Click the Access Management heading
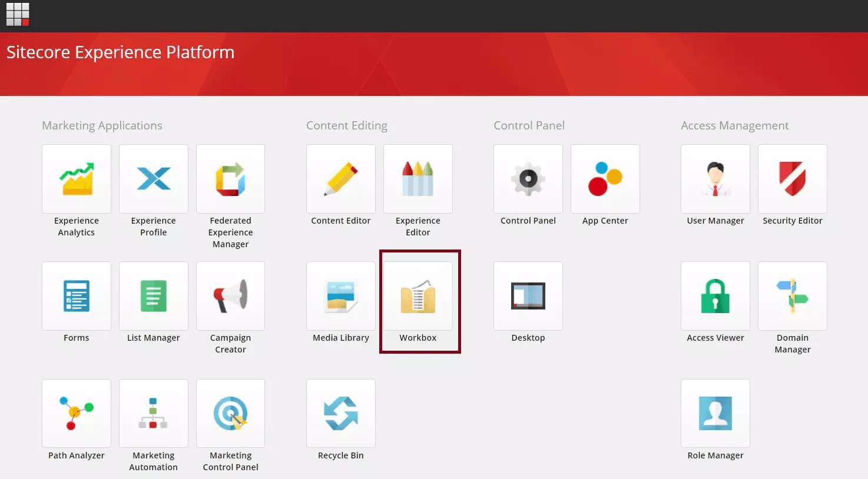 [x=735, y=125]
